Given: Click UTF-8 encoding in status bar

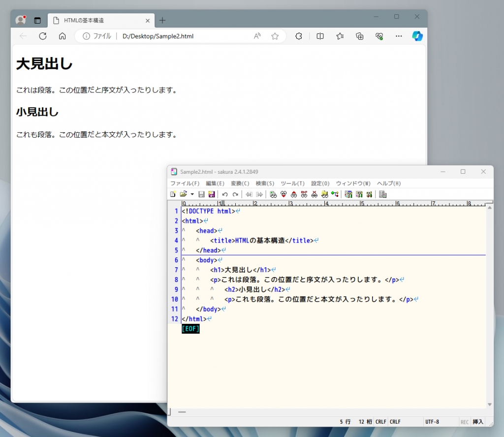Looking at the screenshot, I should click(x=432, y=422).
